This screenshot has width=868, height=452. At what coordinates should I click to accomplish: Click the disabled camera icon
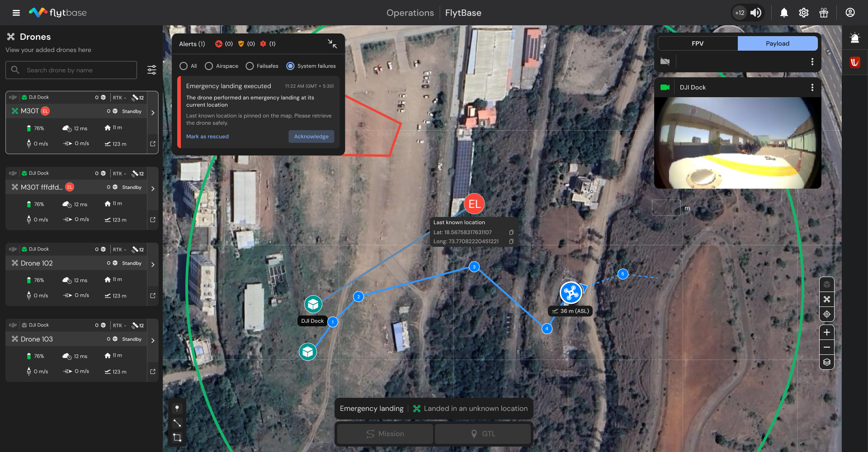click(x=665, y=61)
